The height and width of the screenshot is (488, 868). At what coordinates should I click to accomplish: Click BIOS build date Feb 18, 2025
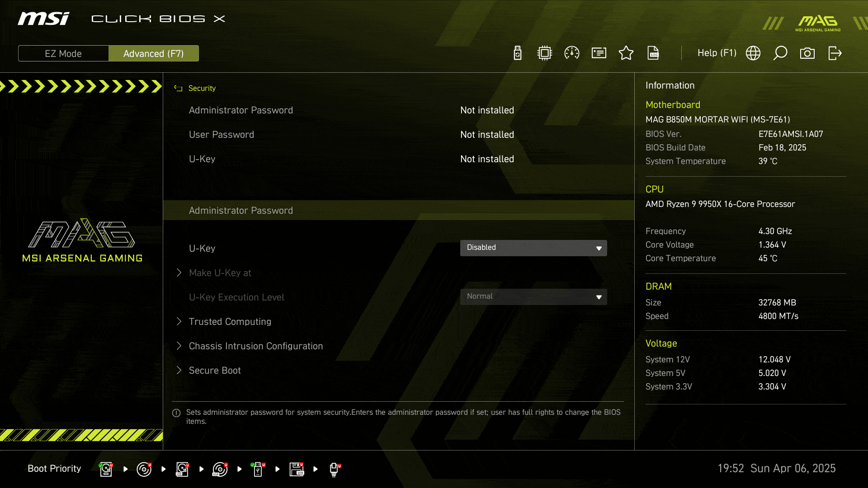point(782,148)
